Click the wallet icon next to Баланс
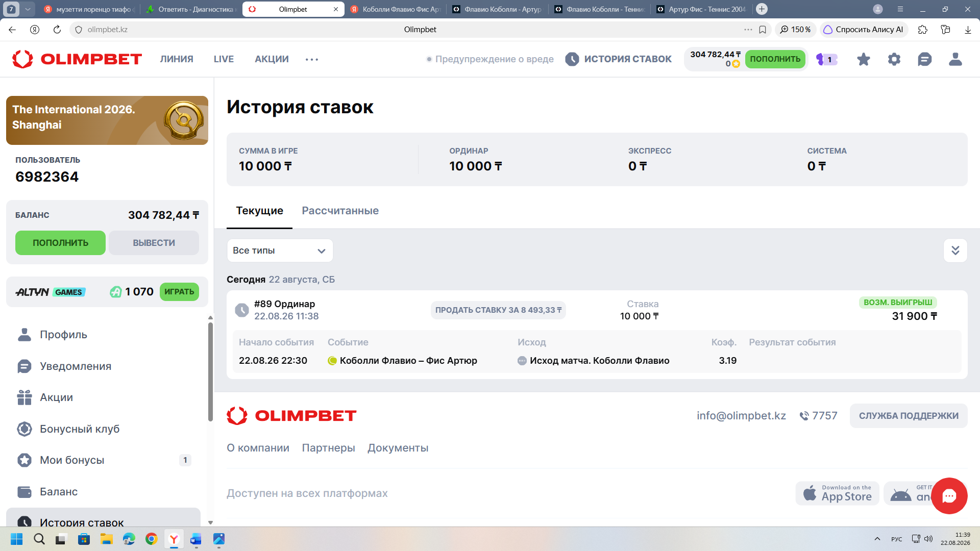980x551 pixels. pos(24,492)
